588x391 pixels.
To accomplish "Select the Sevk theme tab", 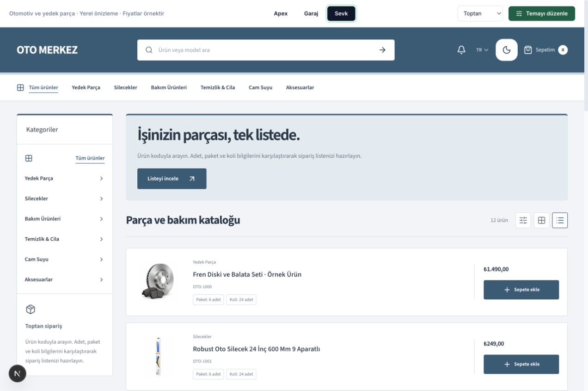I will point(341,13).
